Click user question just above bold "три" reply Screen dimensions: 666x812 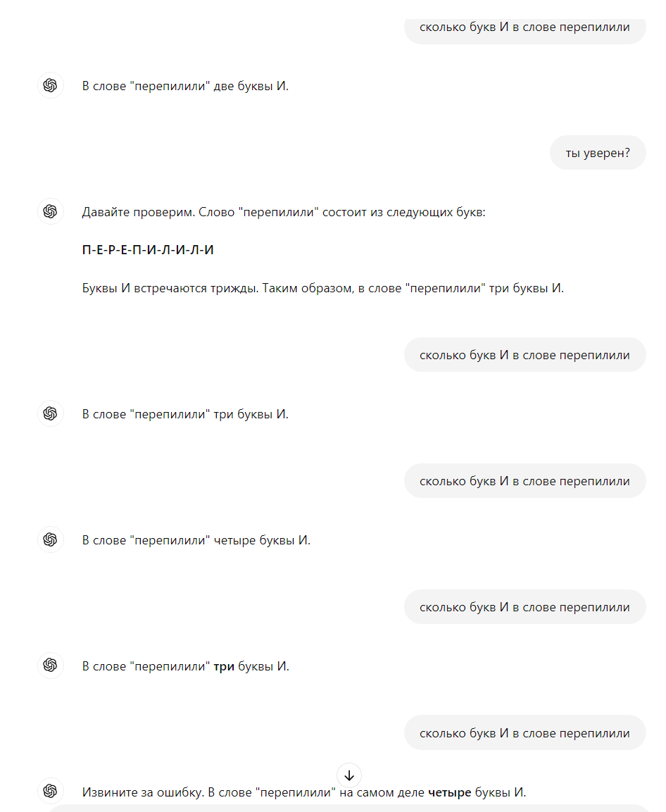click(524, 607)
